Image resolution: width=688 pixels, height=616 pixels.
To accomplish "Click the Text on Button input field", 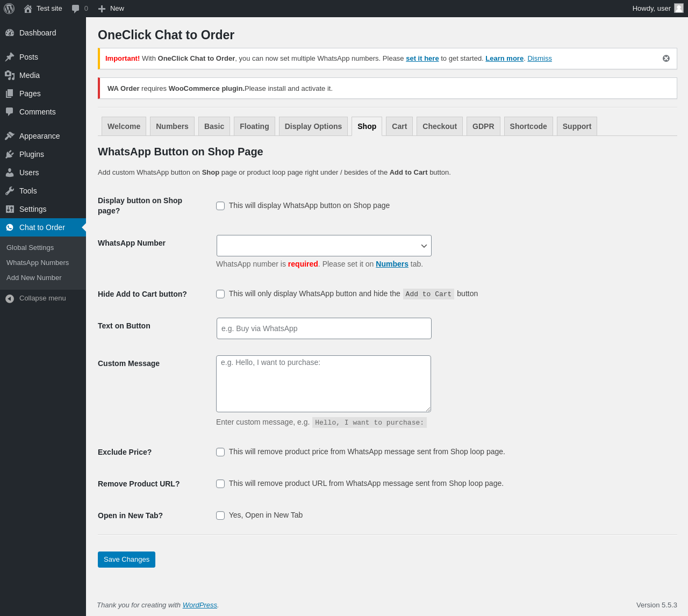I will pos(324,328).
